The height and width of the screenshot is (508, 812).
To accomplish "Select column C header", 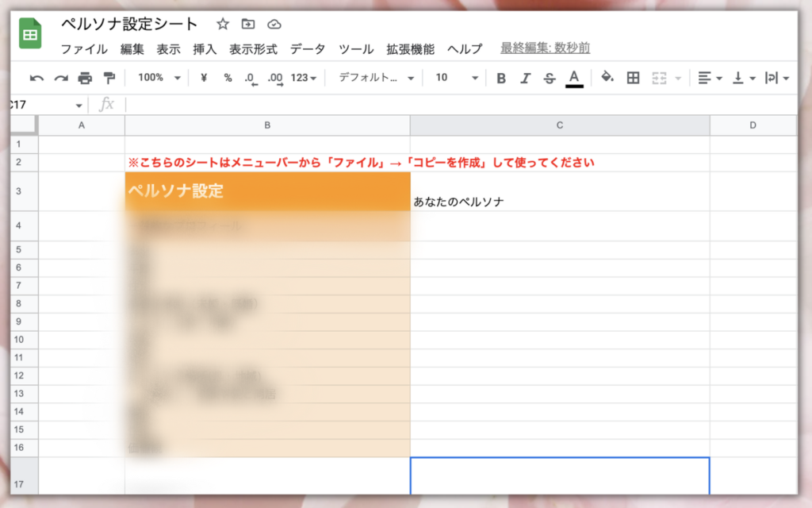I will pyautogui.click(x=560, y=125).
